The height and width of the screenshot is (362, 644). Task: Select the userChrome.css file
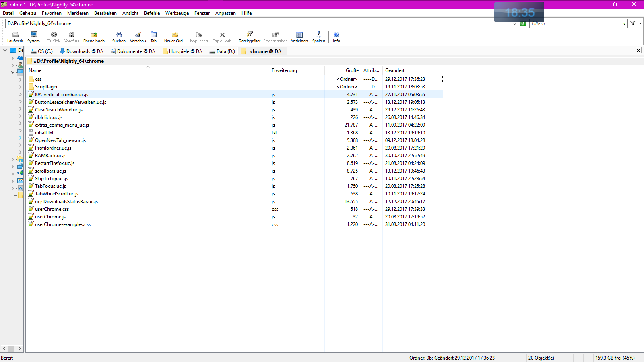(52, 209)
